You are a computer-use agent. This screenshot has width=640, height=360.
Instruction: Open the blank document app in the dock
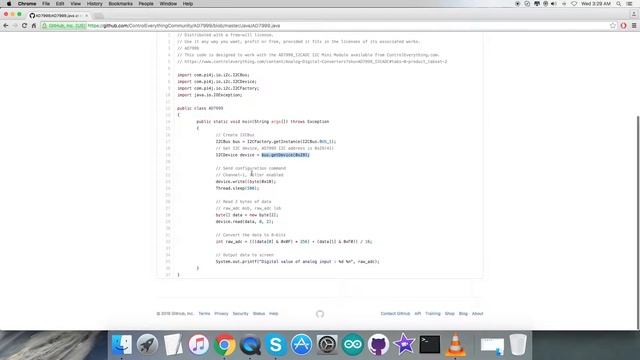click(x=173, y=345)
